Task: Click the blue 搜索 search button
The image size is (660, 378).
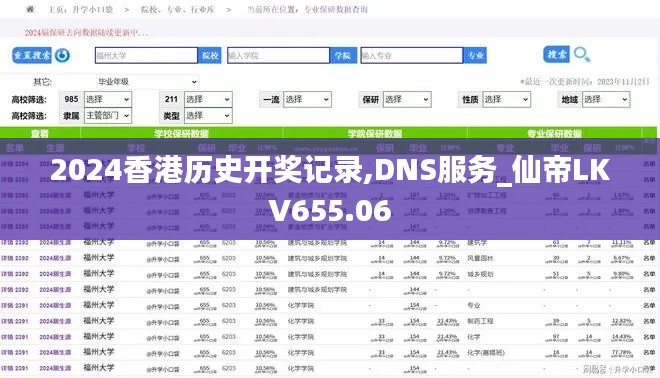Action: click(x=556, y=54)
